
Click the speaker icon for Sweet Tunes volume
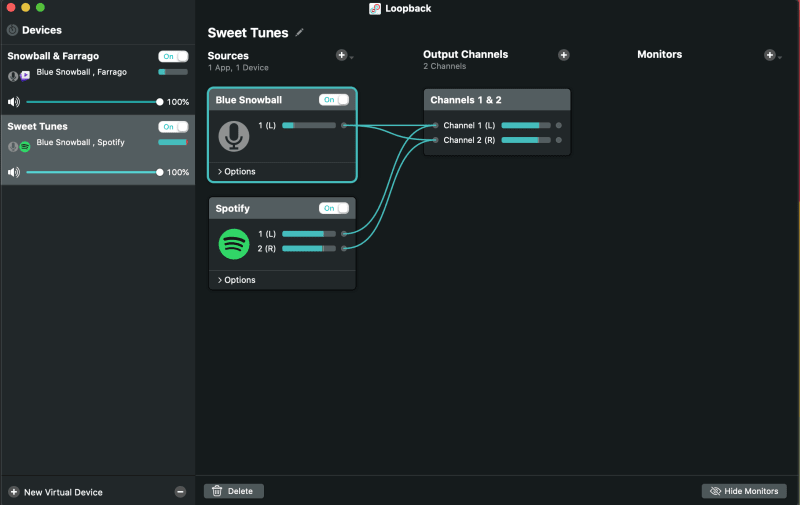pyautogui.click(x=14, y=172)
